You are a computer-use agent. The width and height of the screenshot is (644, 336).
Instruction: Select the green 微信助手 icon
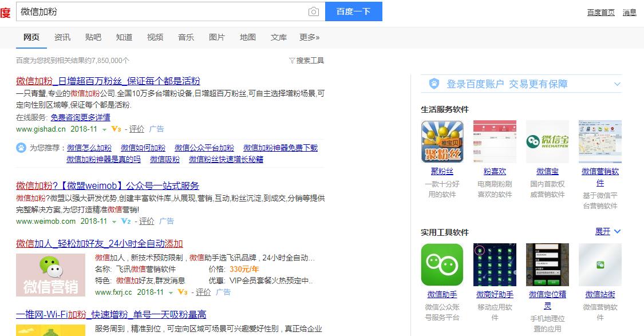(442, 264)
